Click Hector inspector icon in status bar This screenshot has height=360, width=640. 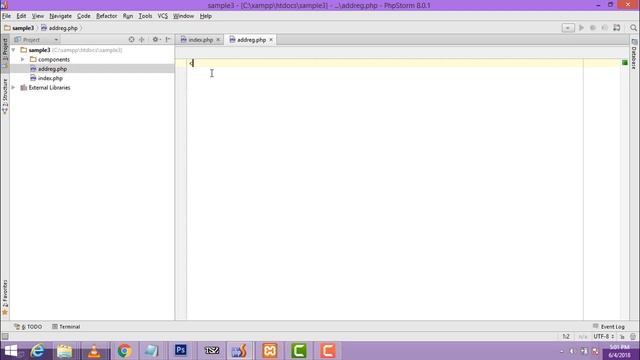point(633,337)
